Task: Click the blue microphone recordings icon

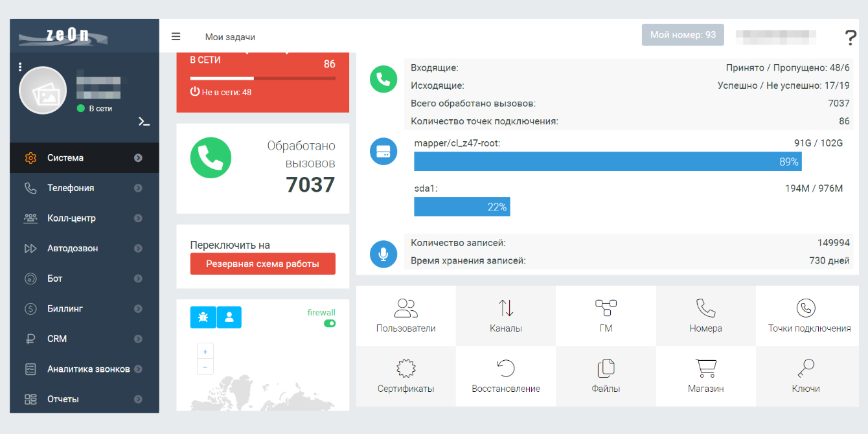Action: point(383,254)
